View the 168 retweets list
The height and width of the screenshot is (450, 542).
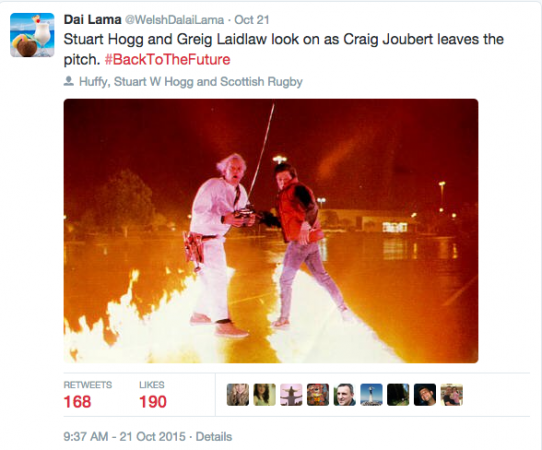pyautogui.click(x=88, y=395)
